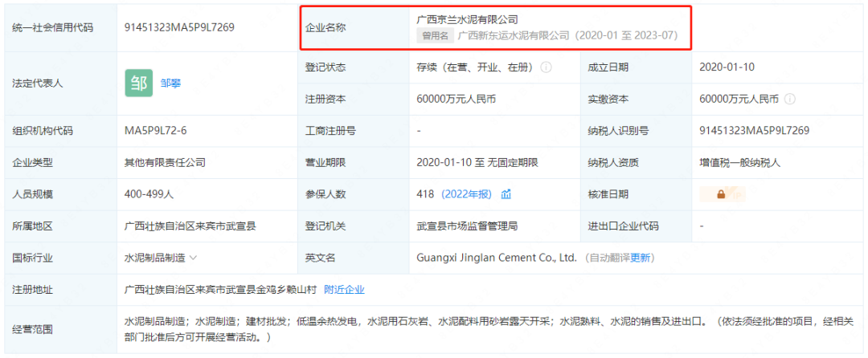
Task: Click the 组织机构代码 label
Action: click(x=43, y=131)
